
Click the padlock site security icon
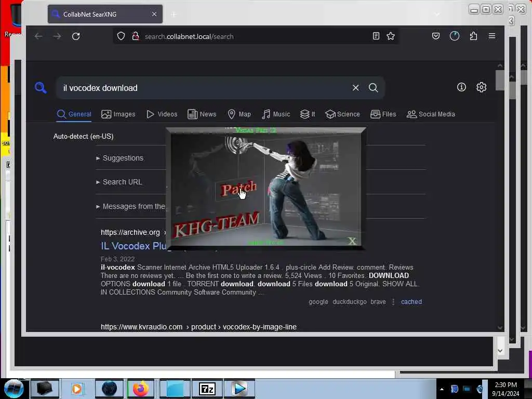tap(136, 36)
